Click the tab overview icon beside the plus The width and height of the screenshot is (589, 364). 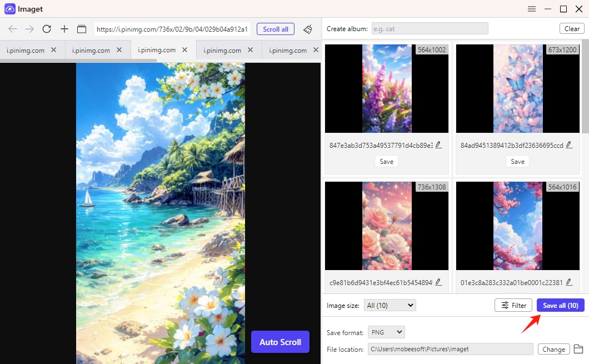81,28
